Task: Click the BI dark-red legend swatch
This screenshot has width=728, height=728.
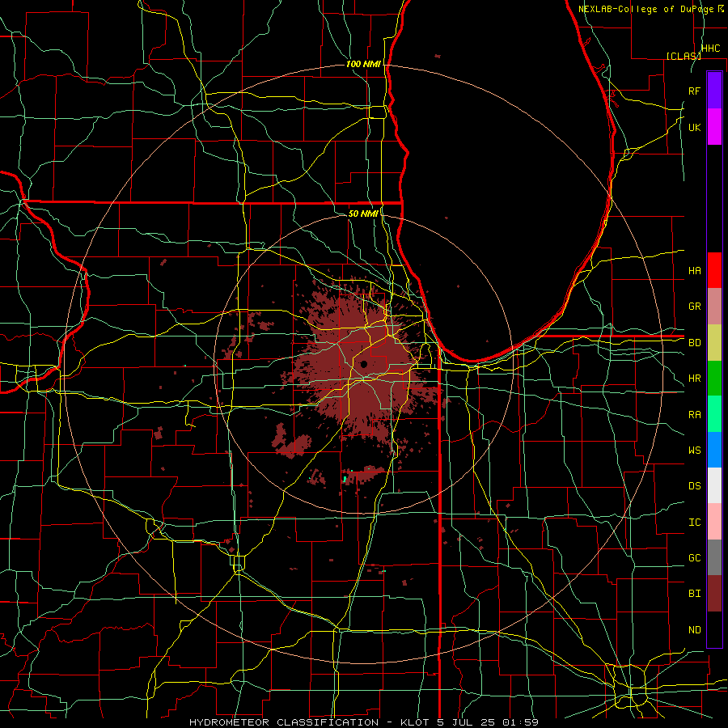Action: click(714, 594)
